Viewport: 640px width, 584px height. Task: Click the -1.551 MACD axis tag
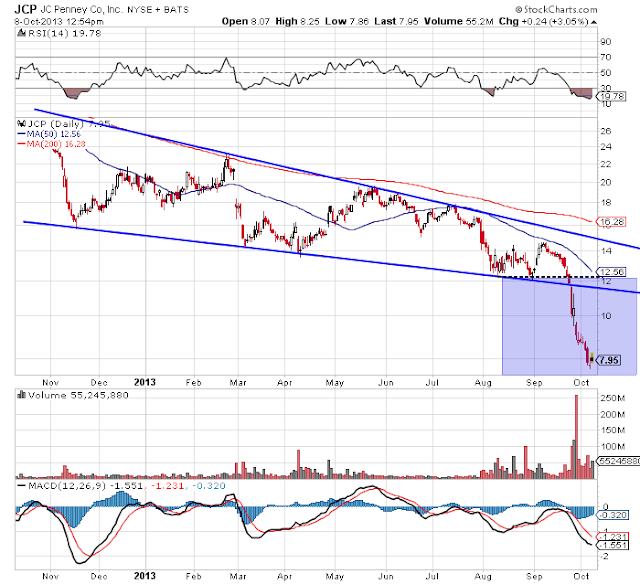click(613, 545)
